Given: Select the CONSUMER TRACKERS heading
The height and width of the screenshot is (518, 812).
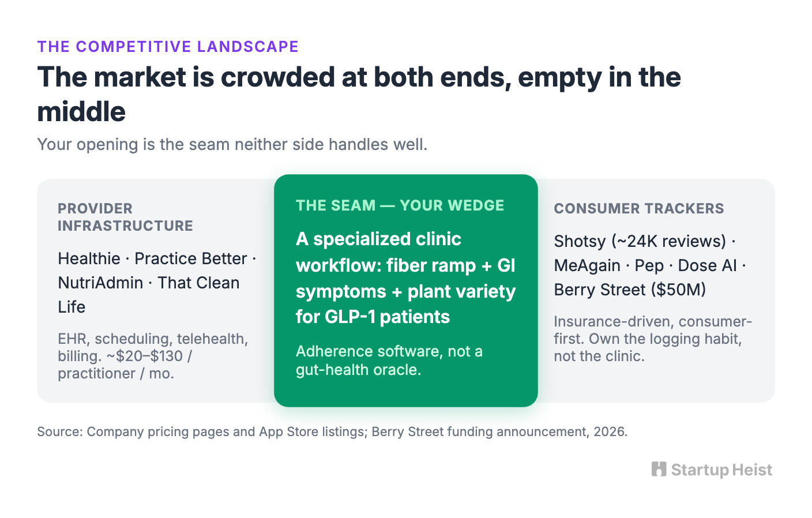Looking at the screenshot, I should tap(639, 208).
